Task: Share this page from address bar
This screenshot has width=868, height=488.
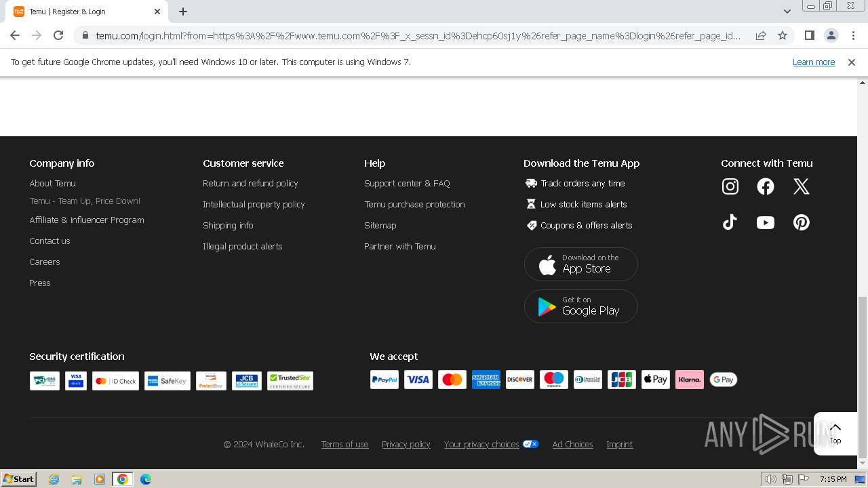Action: (761, 35)
